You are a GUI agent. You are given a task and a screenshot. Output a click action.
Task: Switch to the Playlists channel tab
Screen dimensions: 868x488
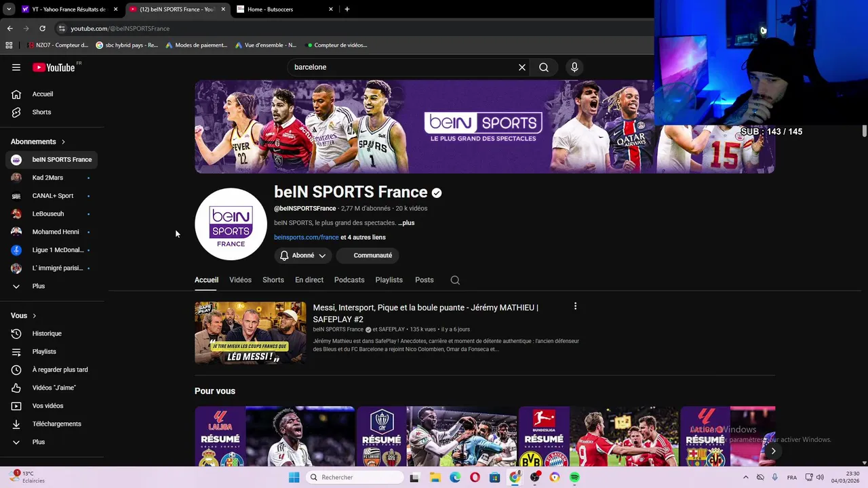(389, 280)
